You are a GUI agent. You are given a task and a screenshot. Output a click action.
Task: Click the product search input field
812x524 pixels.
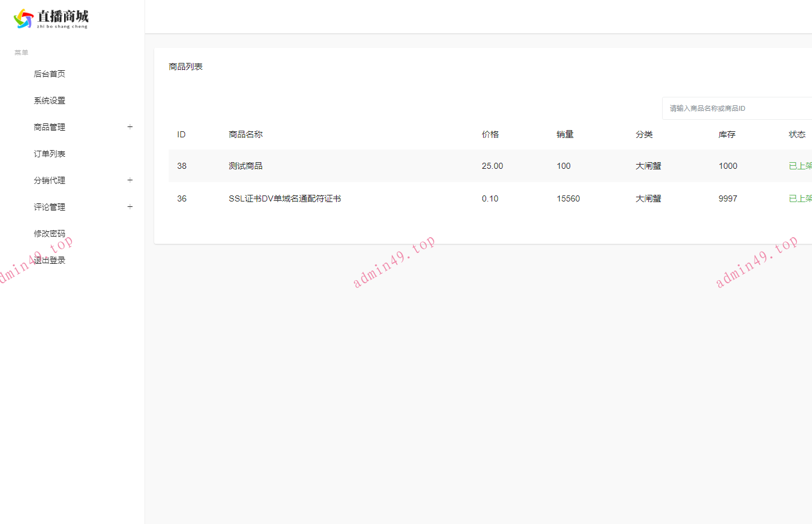(736, 108)
